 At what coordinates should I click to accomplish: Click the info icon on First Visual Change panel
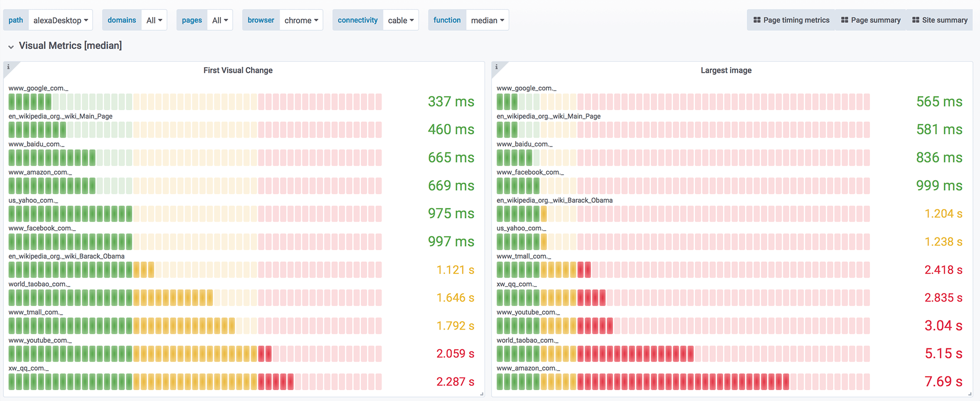point(8,67)
